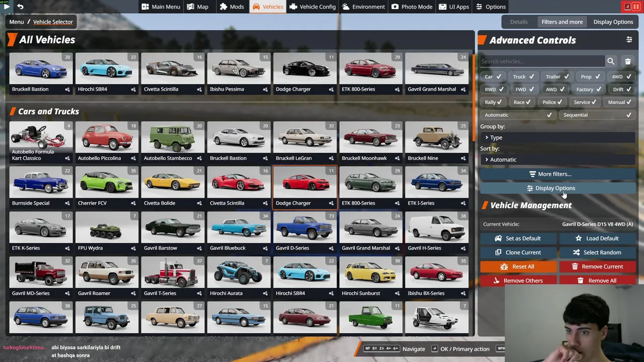This screenshot has height=362, width=644.
Task: Toggle the Automatic transmission filter
Action: [x=517, y=115]
